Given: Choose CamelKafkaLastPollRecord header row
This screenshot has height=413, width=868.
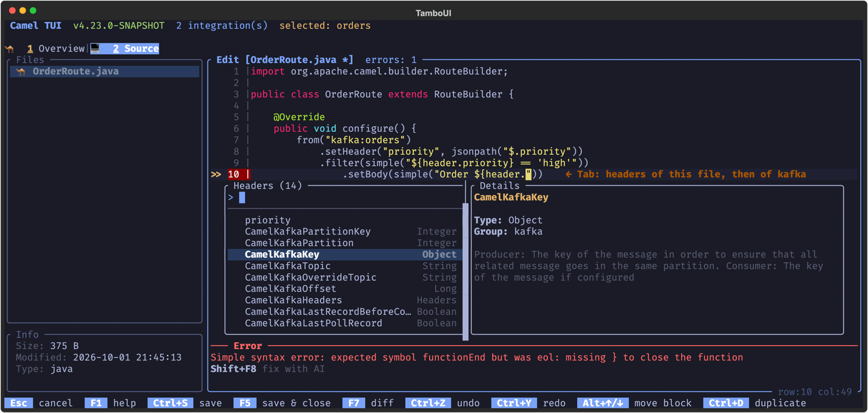Looking at the screenshot, I should tap(345, 323).
